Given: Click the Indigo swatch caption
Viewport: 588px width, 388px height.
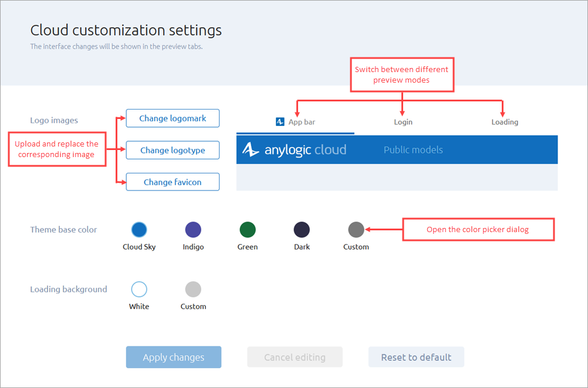Looking at the screenshot, I should tap(193, 247).
